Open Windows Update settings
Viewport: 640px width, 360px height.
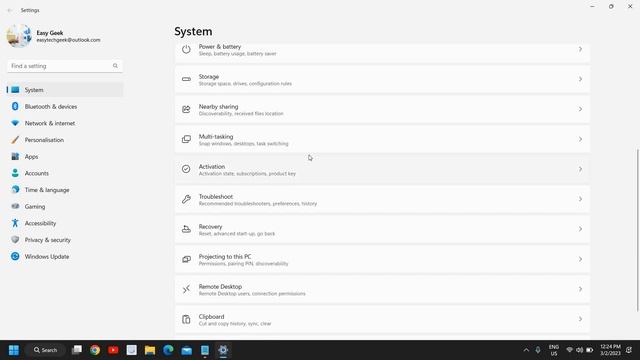coord(65,257)
